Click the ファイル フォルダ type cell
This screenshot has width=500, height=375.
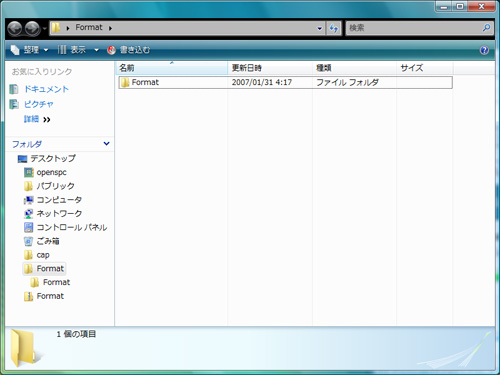pos(347,82)
